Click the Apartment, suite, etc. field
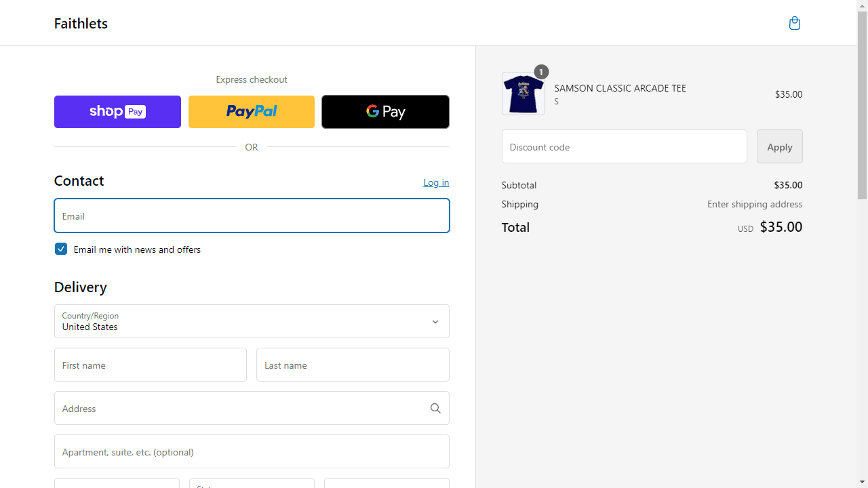Image resolution: width=868 pixels, height=488 pixels. click(252, 451)
